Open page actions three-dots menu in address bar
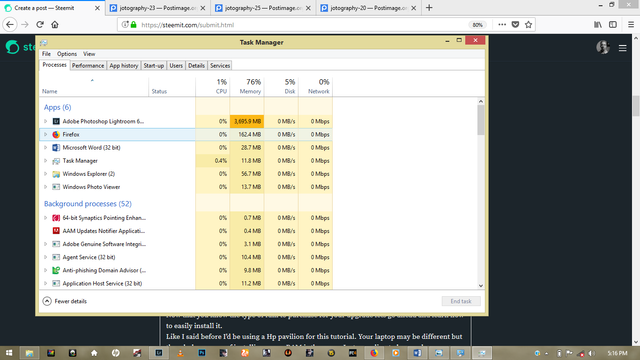640x360 pixels. tap(502, 25)
